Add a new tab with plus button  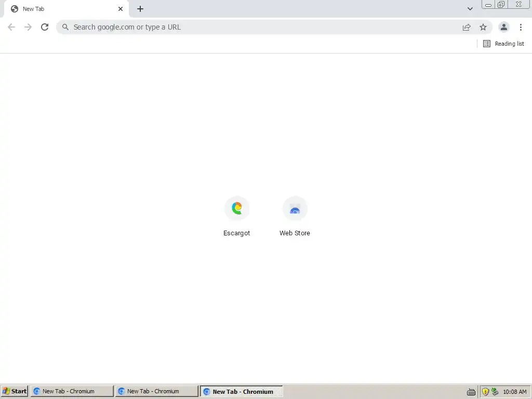[140, 9]
